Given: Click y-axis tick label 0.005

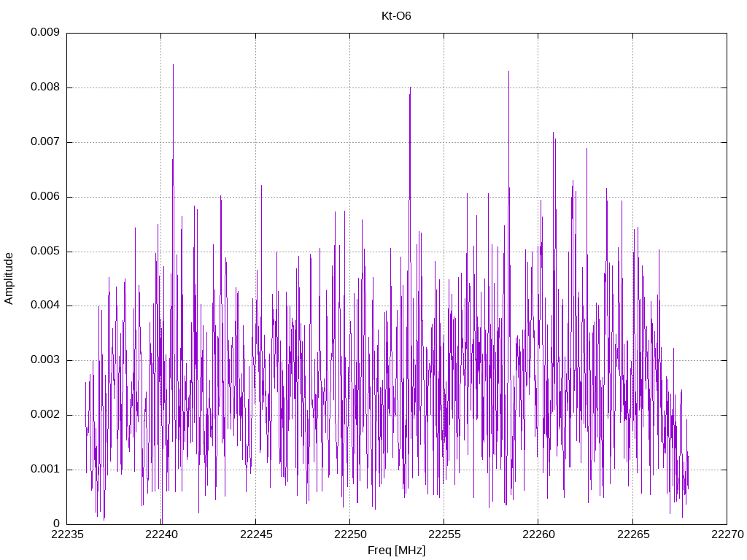Looking at the screenshot, I should 45,251.
